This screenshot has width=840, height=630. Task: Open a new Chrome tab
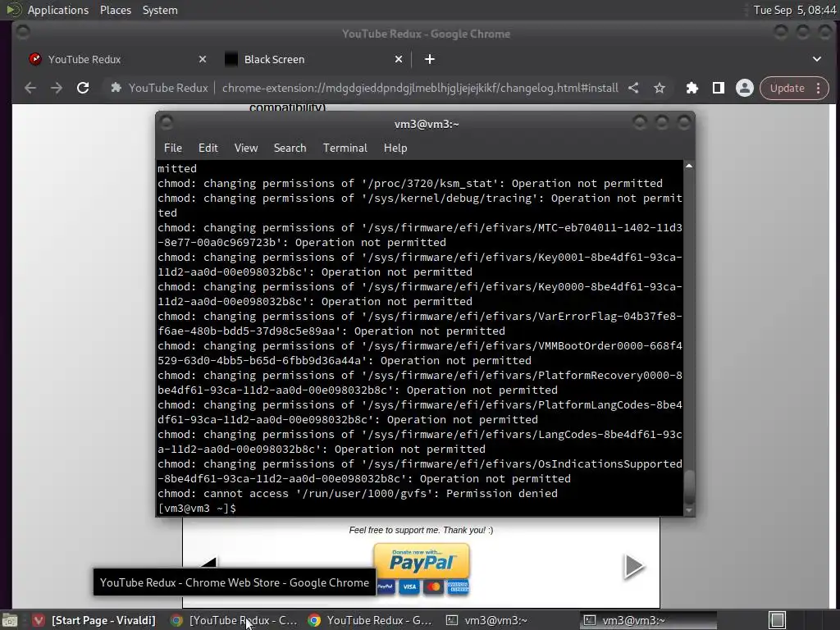(430, 59)
